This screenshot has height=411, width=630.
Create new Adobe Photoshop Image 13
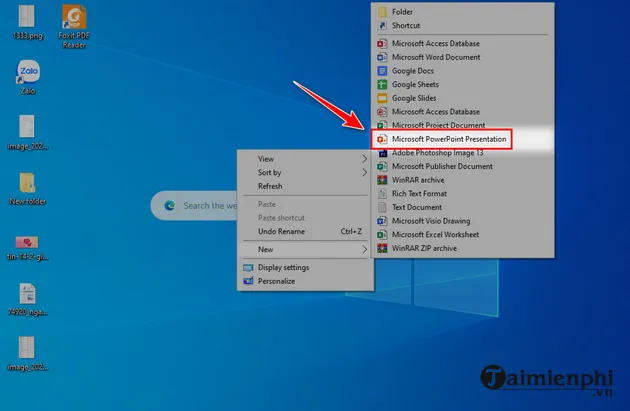pyautogui.click(x=463, y=153)
